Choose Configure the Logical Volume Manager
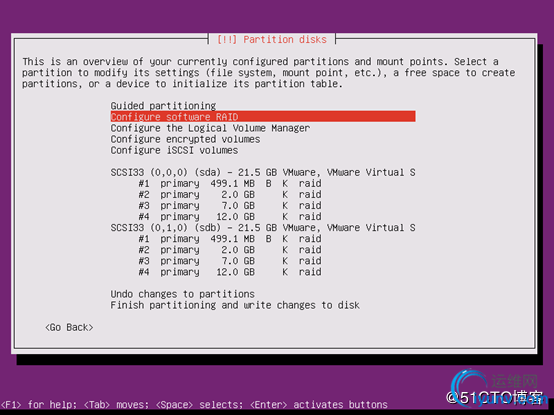Viewport: 554px width, 415px height. (210, 128)
